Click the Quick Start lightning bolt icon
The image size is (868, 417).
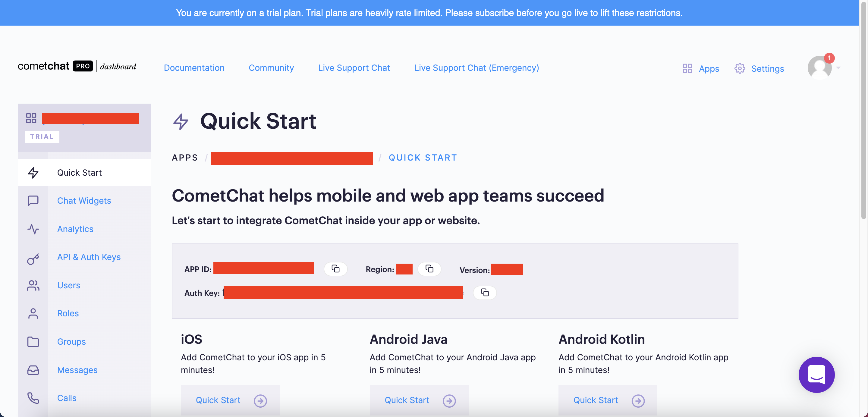point(33,172)
